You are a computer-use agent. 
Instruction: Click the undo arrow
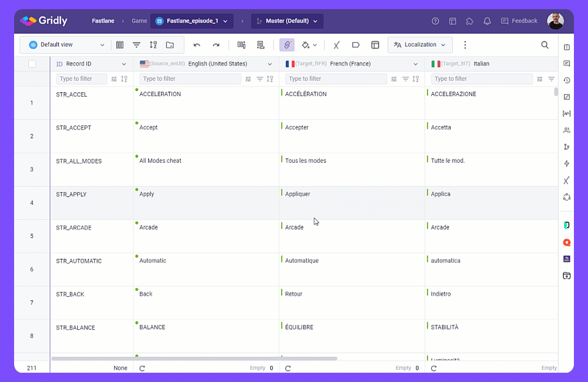(197, 45)
